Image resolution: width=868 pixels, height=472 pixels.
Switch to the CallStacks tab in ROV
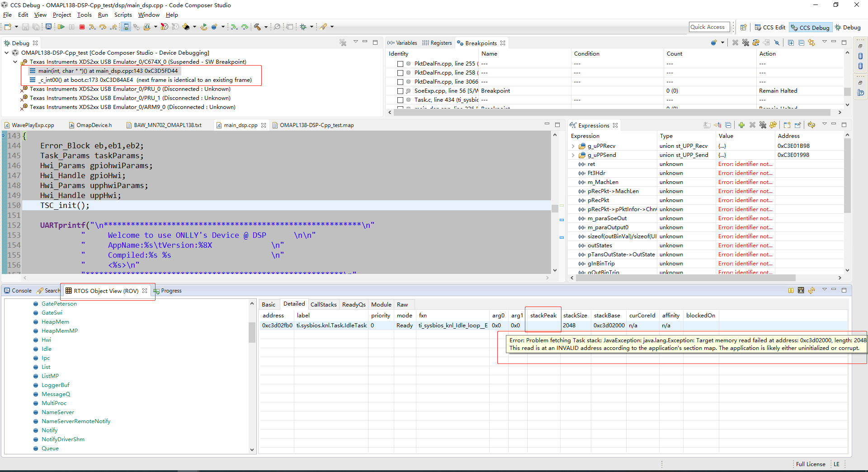323,304
